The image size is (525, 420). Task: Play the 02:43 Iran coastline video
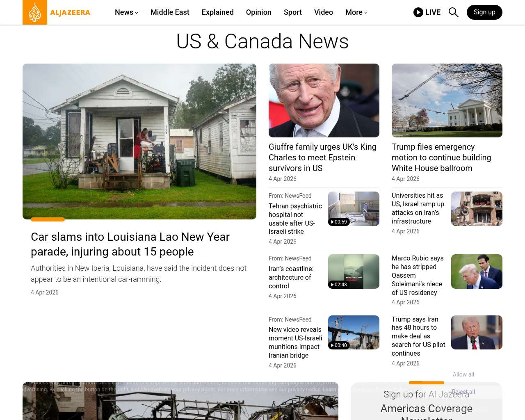(x=354, y=272)
